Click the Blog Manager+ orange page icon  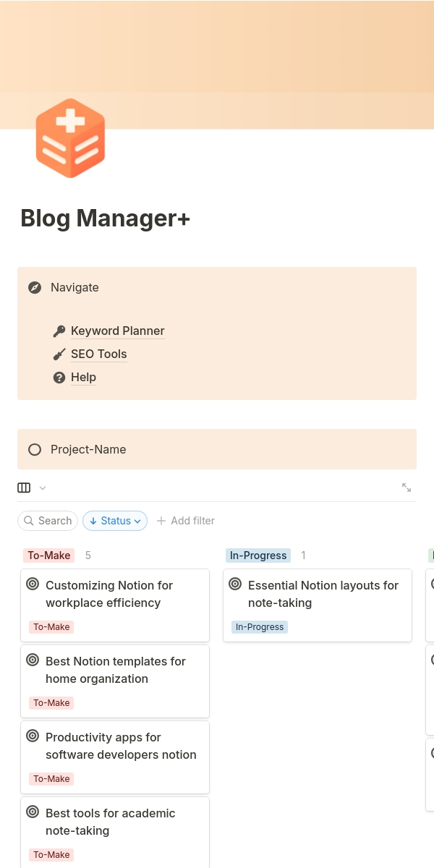pos(70,138)
